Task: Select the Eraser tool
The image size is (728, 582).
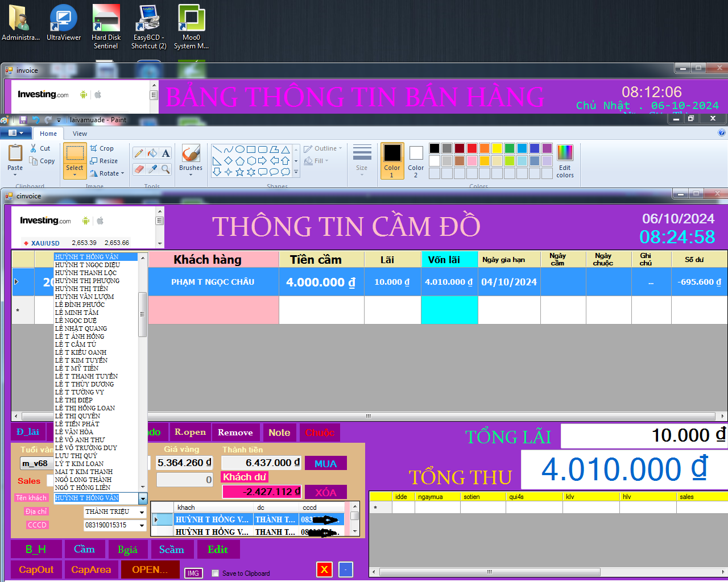Action: tap(139, 169)
